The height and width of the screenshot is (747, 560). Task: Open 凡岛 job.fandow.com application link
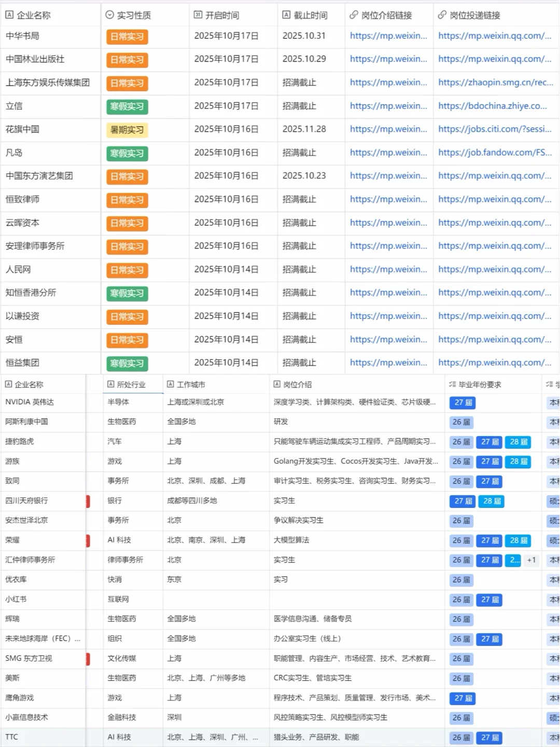pos(495,153)
